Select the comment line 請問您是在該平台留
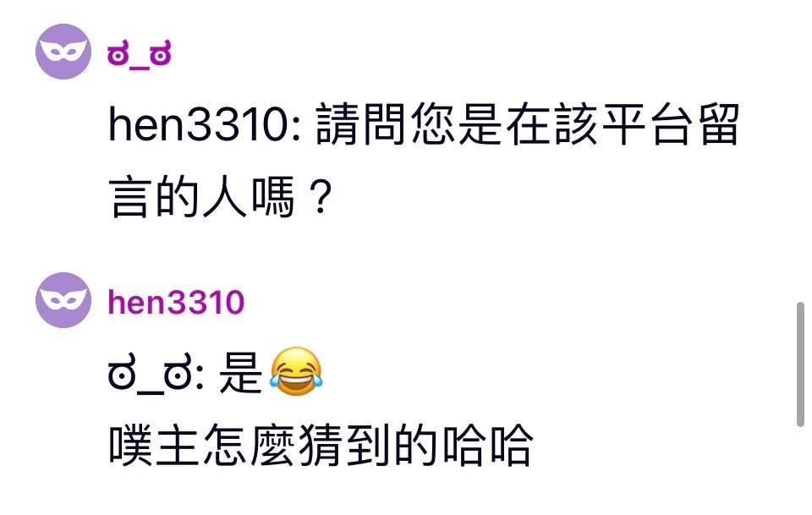The image size is (812, 515). [527, 125]
